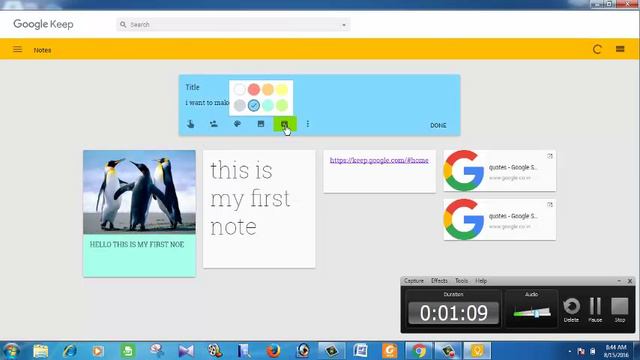
Task: Choose the teal note color
Action: pyautogui.click(x=268, y=105)
